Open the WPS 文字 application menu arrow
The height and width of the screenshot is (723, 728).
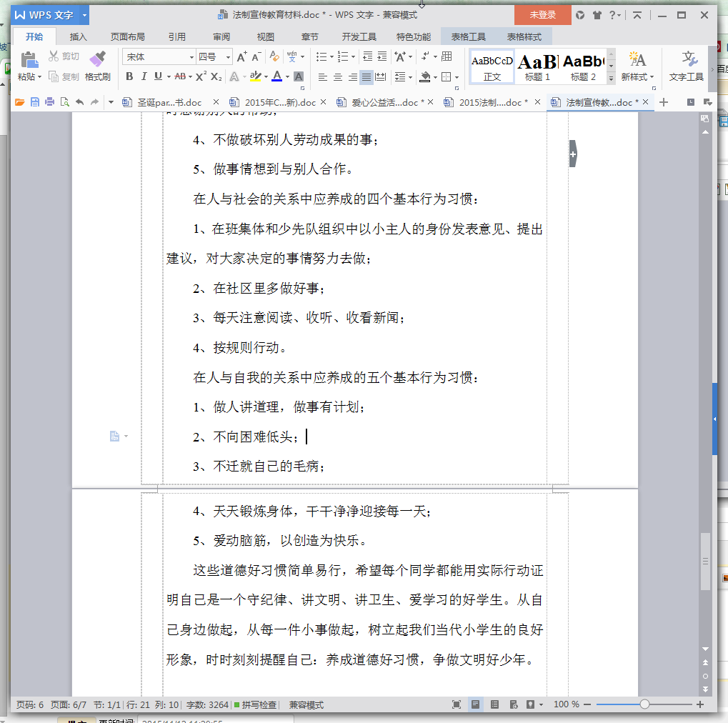point(84,15)
